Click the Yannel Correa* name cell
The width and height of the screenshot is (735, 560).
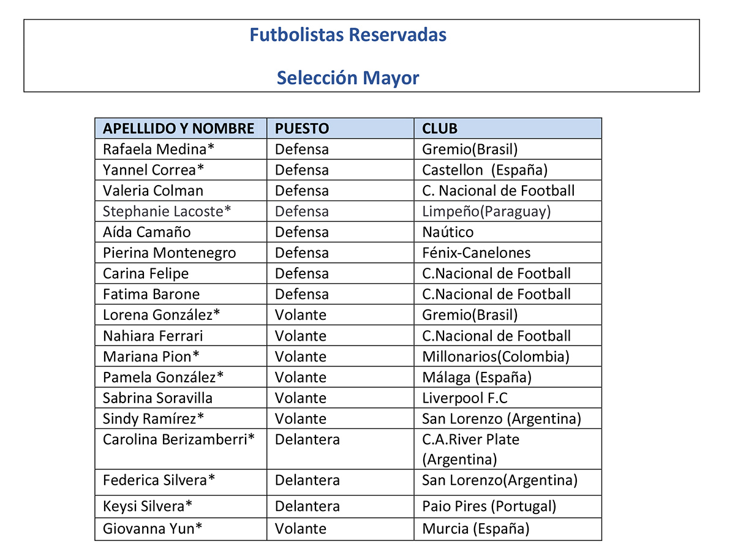pyautogui.click(x=181, y=170)
